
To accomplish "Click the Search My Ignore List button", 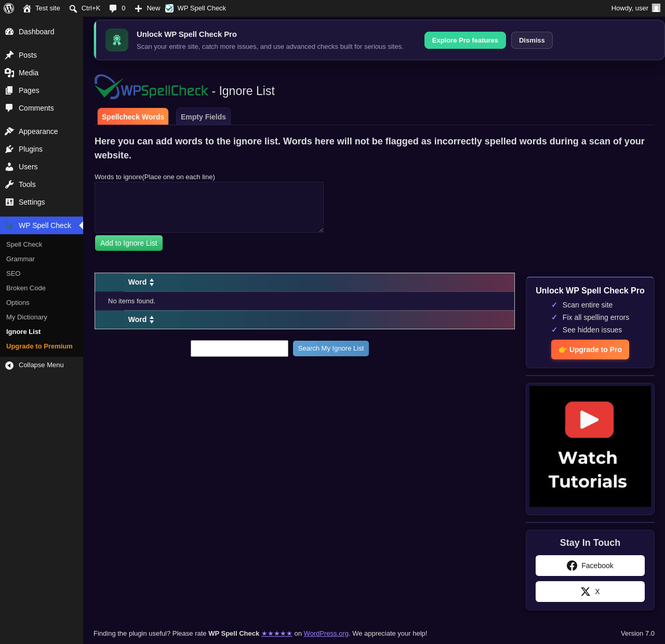I will 331,348.
